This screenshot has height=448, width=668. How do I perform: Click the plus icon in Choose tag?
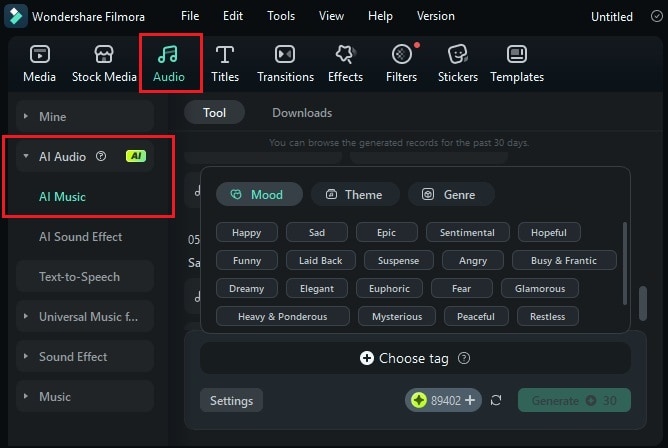tap(366, 358)
